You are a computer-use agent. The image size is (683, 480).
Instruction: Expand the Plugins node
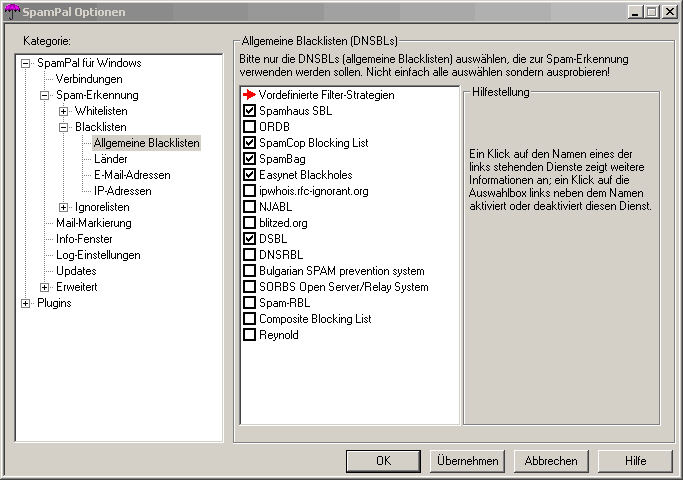(26, 304)
